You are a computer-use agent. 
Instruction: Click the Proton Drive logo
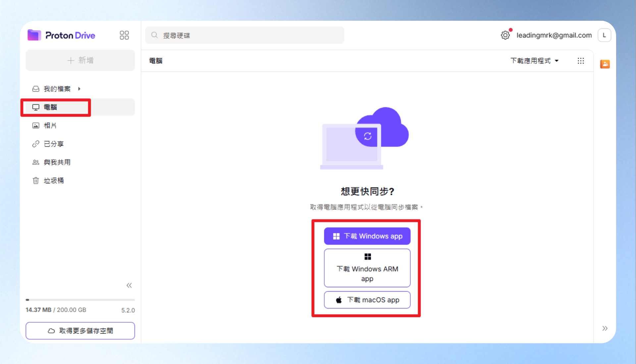[61, 35]
